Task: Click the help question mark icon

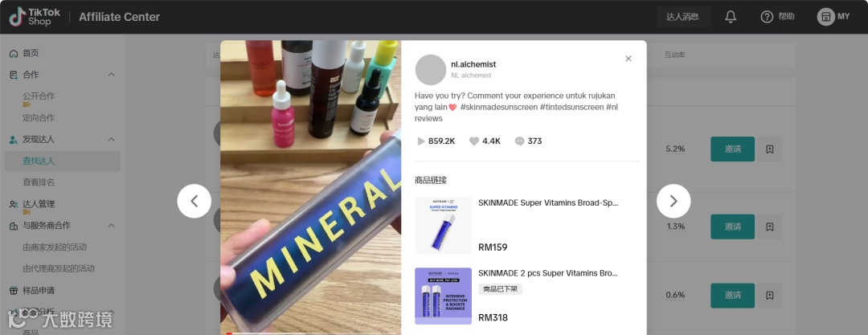Action: coord(767,17)
